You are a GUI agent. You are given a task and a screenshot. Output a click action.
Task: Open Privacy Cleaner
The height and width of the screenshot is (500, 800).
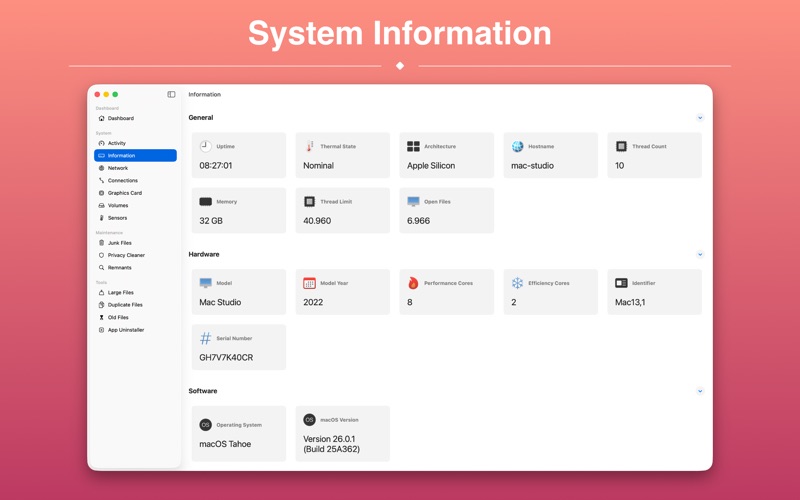[x=135, y=255]
